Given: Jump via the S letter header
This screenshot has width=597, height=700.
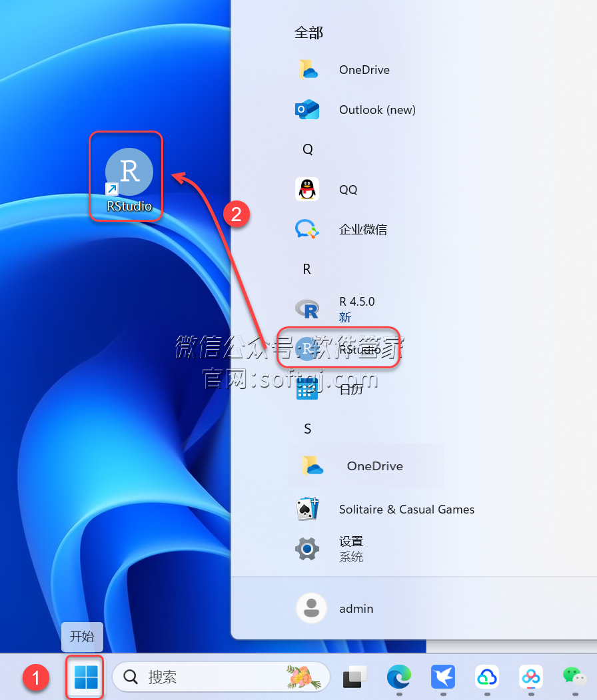Looking at the screenshot, I should coord(307,429).
